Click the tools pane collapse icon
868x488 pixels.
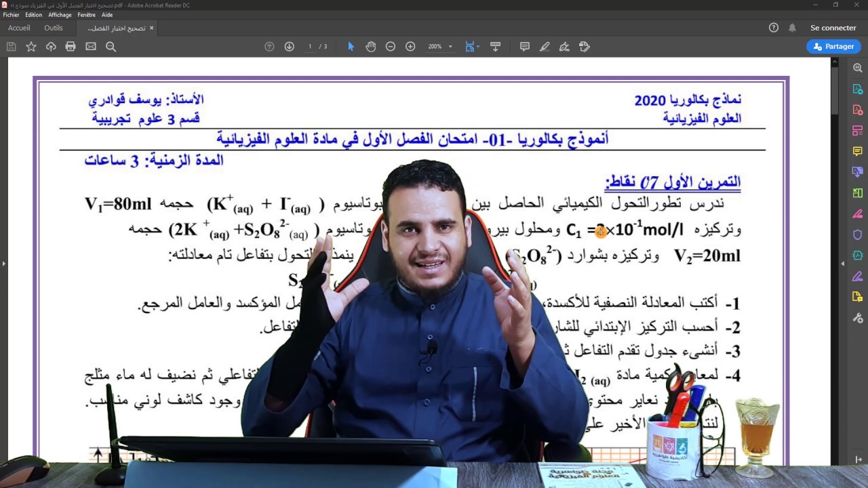coord(859,460)
